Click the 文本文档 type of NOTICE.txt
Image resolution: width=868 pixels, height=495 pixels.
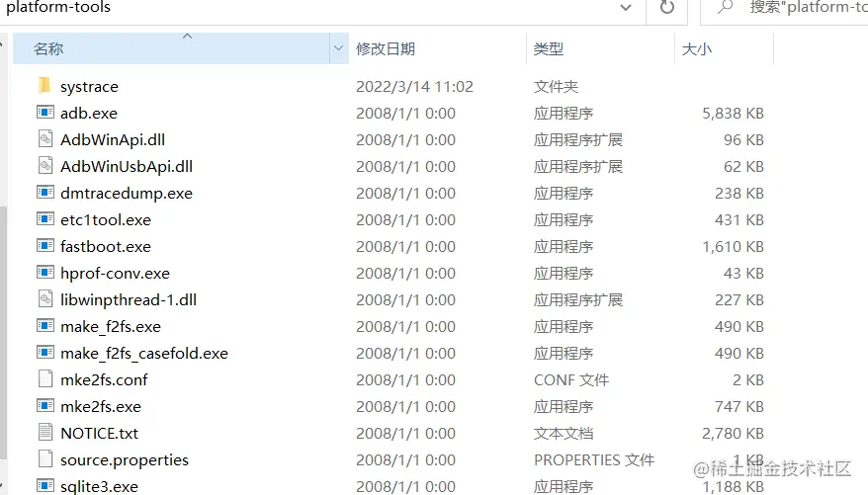(564, 433)
